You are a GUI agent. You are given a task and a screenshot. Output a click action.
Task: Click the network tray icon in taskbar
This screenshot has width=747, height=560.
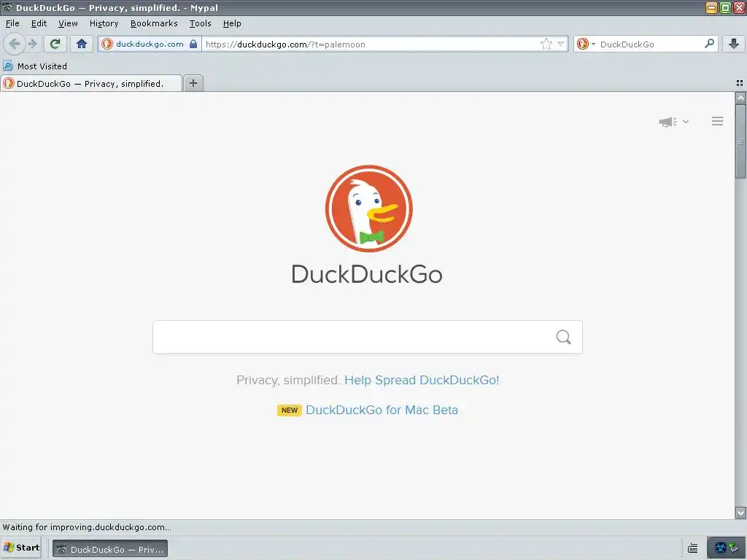pyautogui.click(x=734, y=548)
